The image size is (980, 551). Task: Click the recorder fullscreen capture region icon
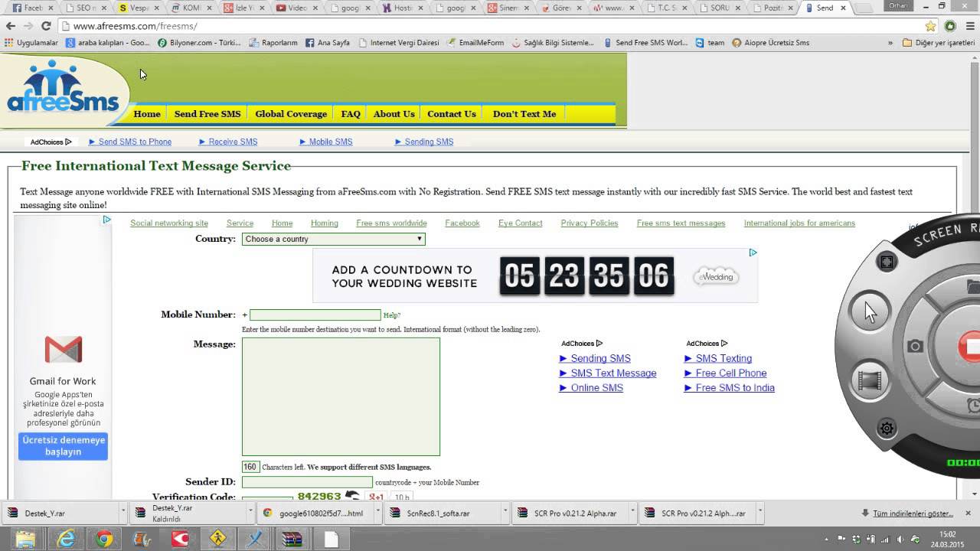click(x=887, y=262)
